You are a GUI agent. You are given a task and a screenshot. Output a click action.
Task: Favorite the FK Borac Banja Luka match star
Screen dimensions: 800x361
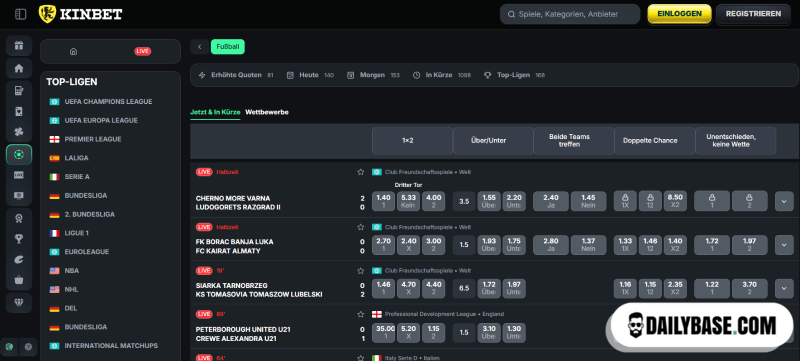pos(361,227)
